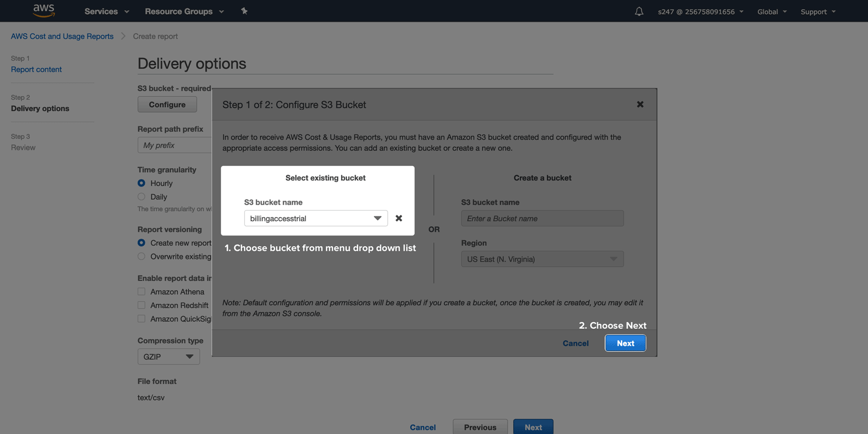Click Cancel at the bottom of the page
This screenshot has height=434, width=868.
click(423, 427)
